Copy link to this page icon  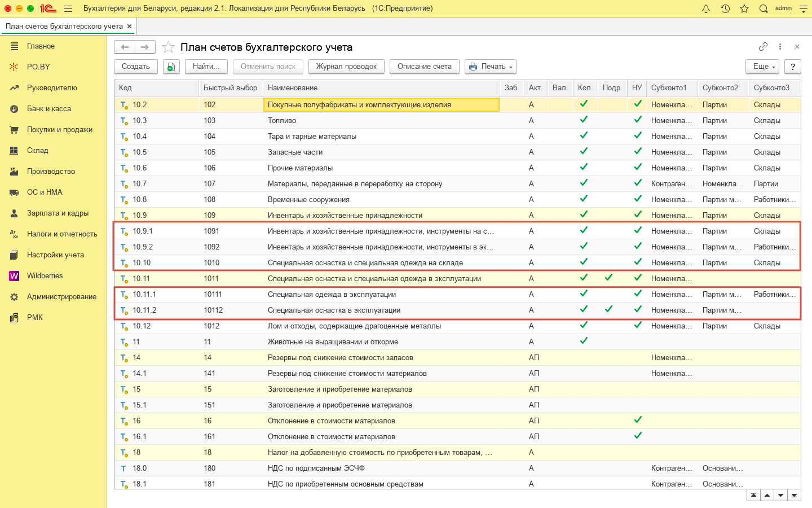763,47
